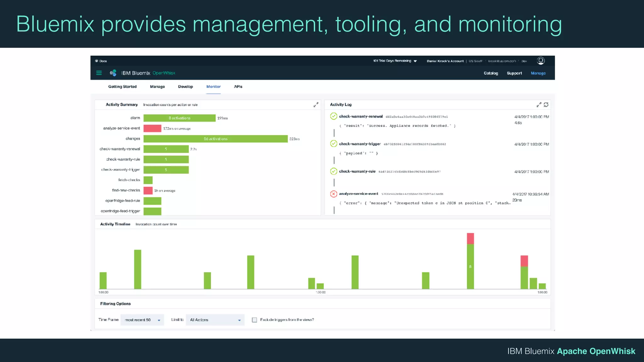
Task: Click the changes 16 activations bar
Action: pyautogui.click(x=216, y=139)
